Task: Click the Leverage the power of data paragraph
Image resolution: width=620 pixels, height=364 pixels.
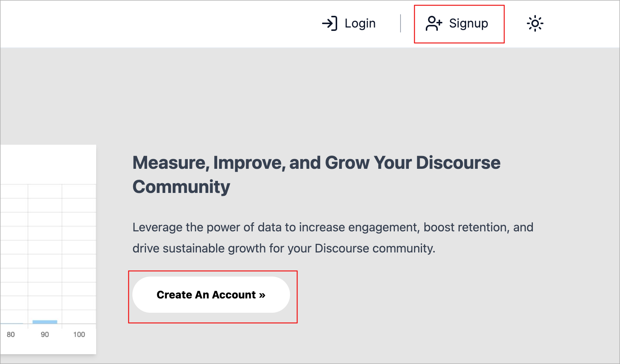Action: pyautogui.click(x=333, y=238)
